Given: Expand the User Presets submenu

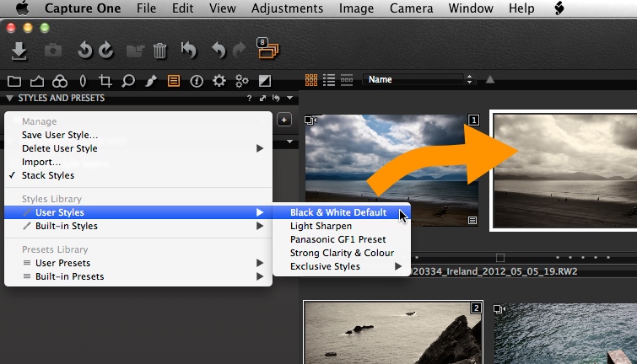Looking at the screenshot, I should (x=260, y=263).
